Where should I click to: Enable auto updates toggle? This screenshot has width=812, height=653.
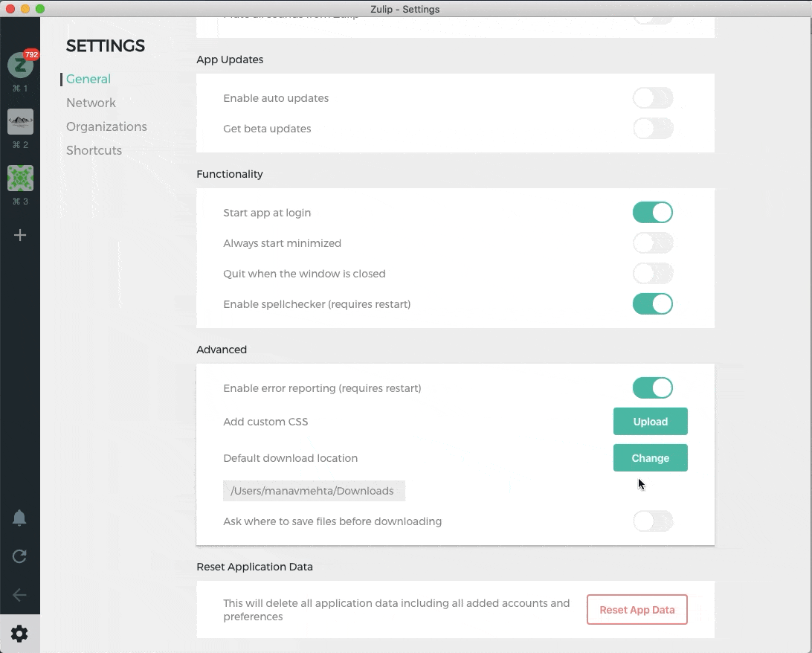click(653, 98)
